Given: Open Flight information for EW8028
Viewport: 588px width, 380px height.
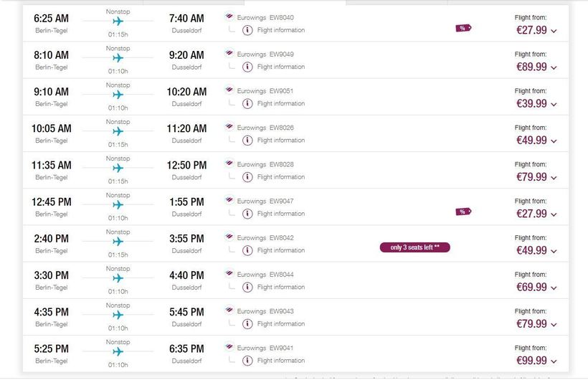Looking at the screenshot, I should pyautogui.click(x=280, y=177).
